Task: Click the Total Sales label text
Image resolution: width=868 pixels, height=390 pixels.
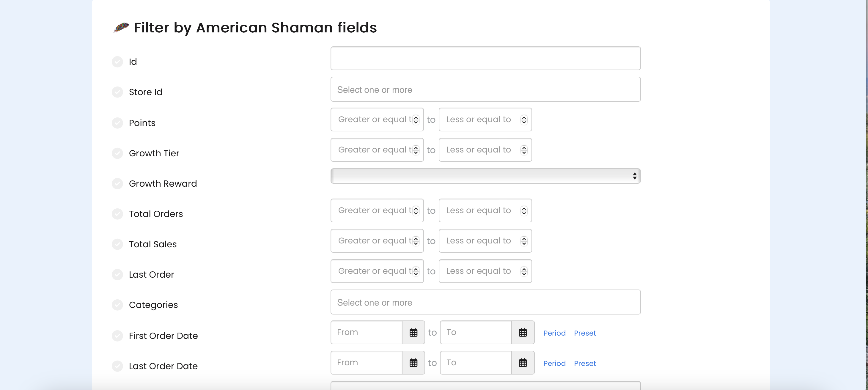Action: (152, 244)
